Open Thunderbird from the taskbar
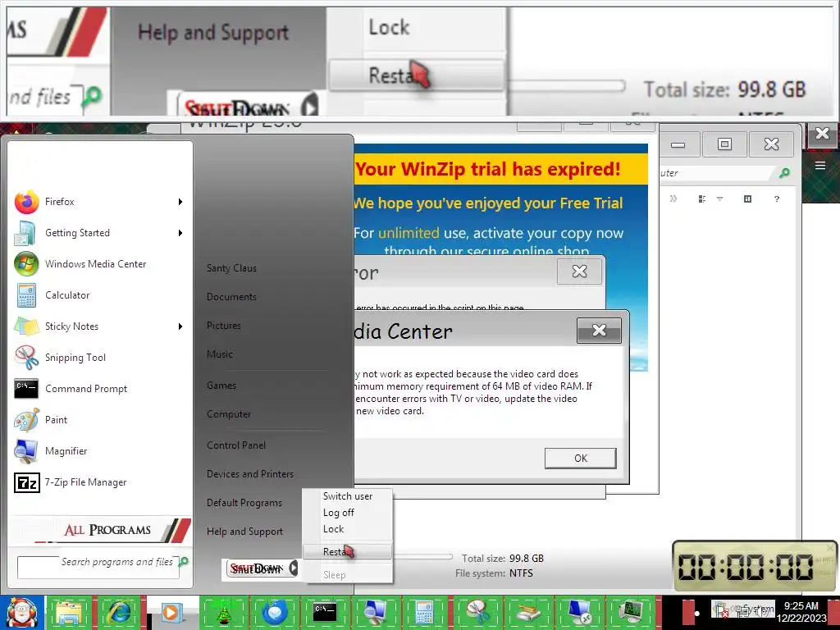 [x=274, y=612]
